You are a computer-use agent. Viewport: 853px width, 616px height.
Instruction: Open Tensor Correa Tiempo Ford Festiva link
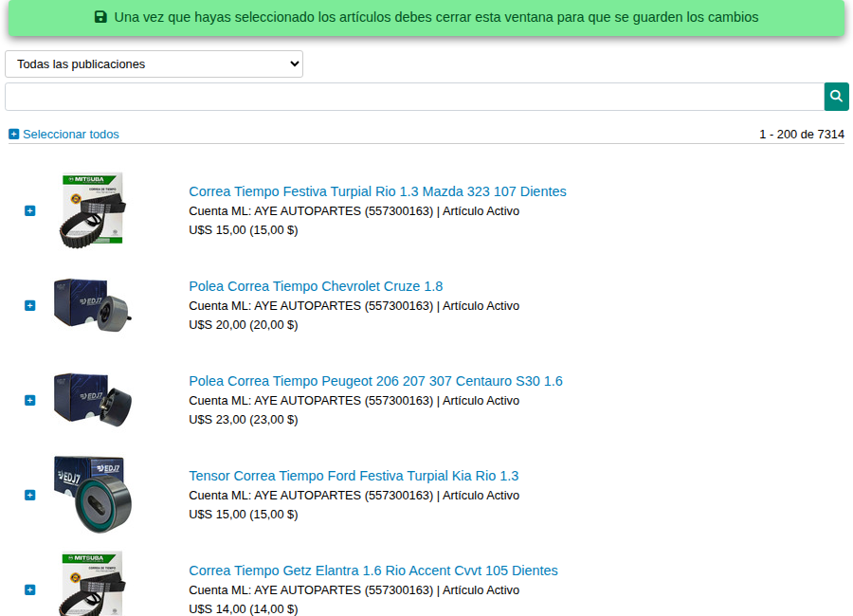(354, 476)
